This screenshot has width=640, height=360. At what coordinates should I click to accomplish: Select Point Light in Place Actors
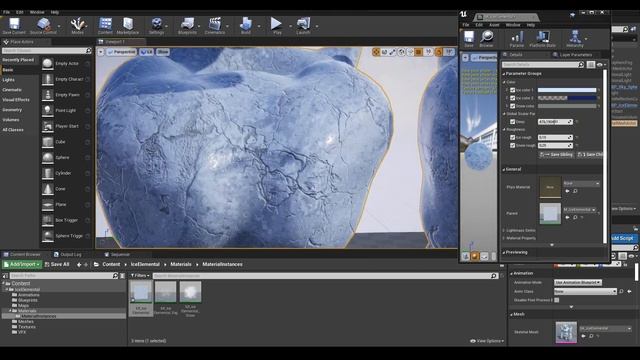coord(65,111)
